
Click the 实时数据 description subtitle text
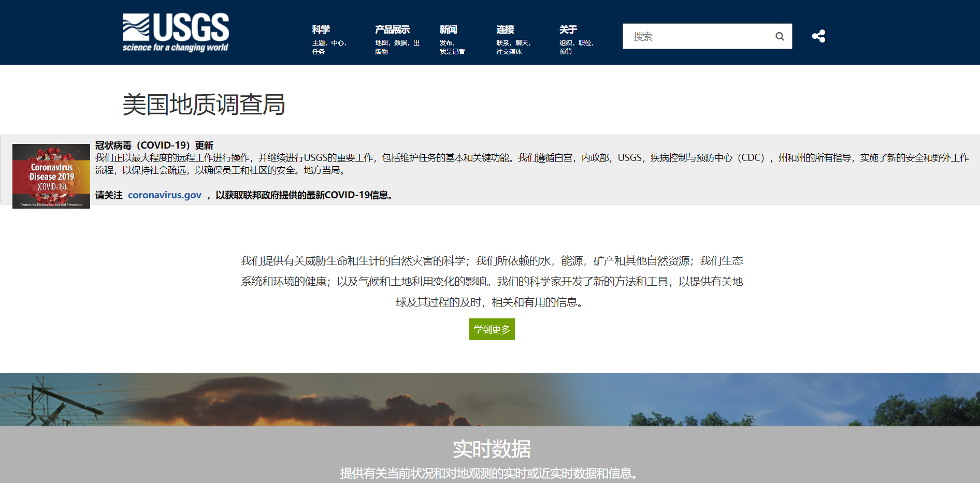(x=489, y=473)
